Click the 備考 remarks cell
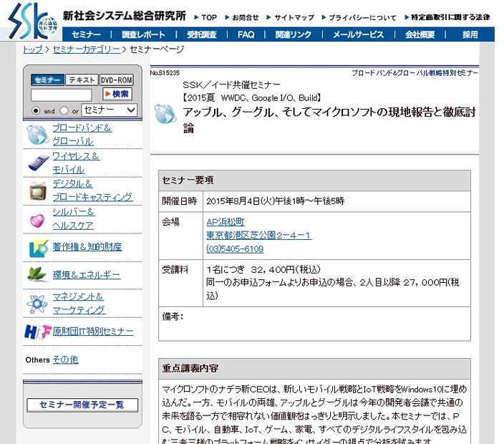This screenshot has height=444, width=504. coord(314,324)
